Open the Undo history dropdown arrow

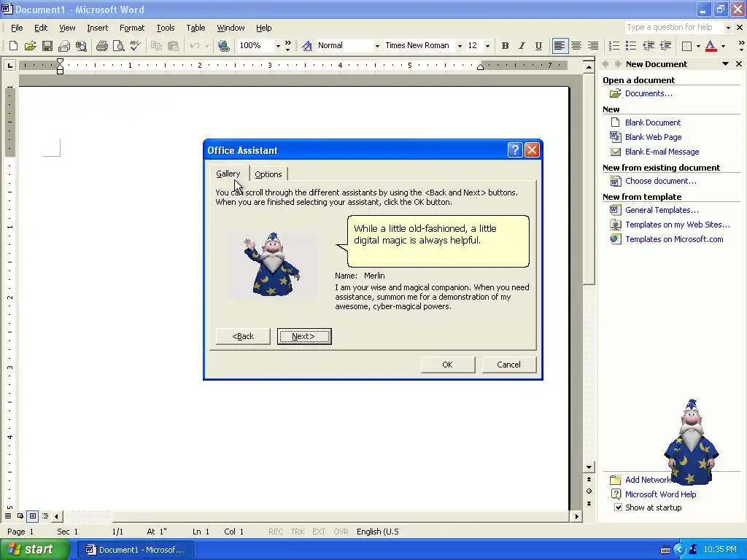[x=206, y=46]
